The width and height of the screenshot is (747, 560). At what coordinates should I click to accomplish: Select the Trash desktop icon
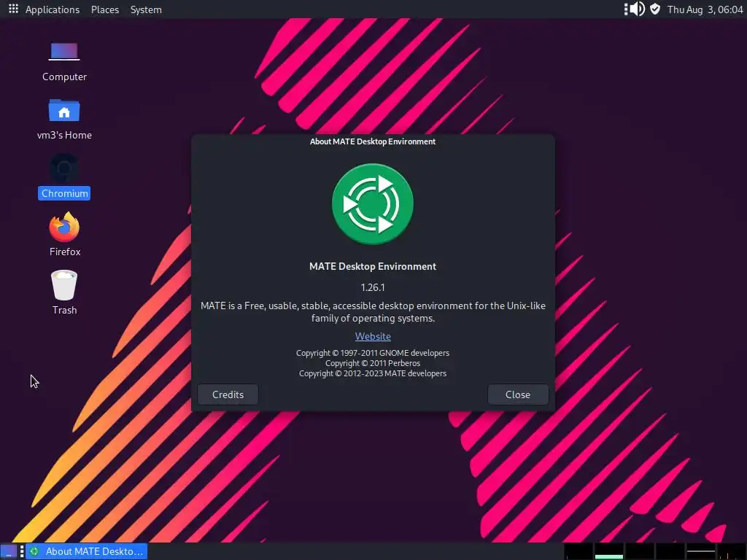coord(64,293)
